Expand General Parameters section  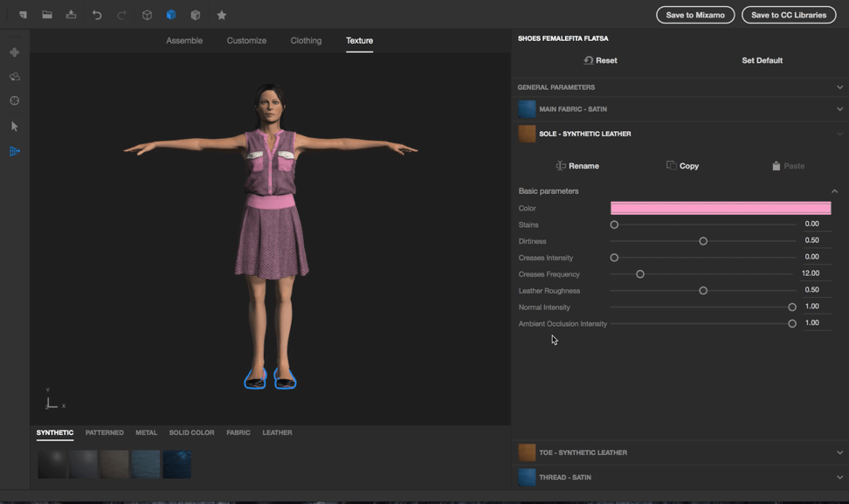[x=839, y=87]
